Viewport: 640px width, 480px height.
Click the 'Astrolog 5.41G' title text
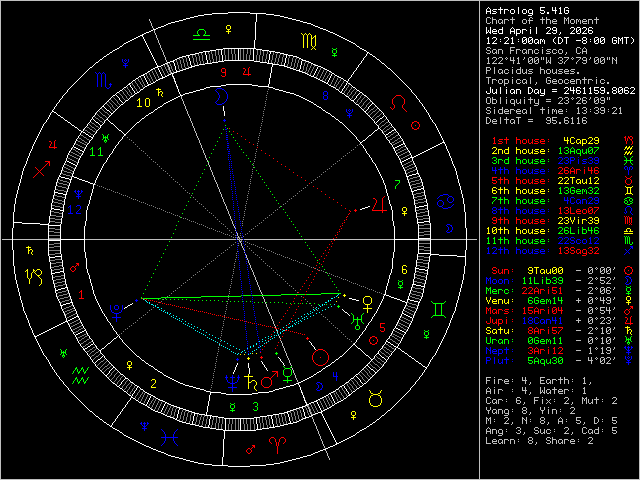pyautogui.click(x=527, y=11)
